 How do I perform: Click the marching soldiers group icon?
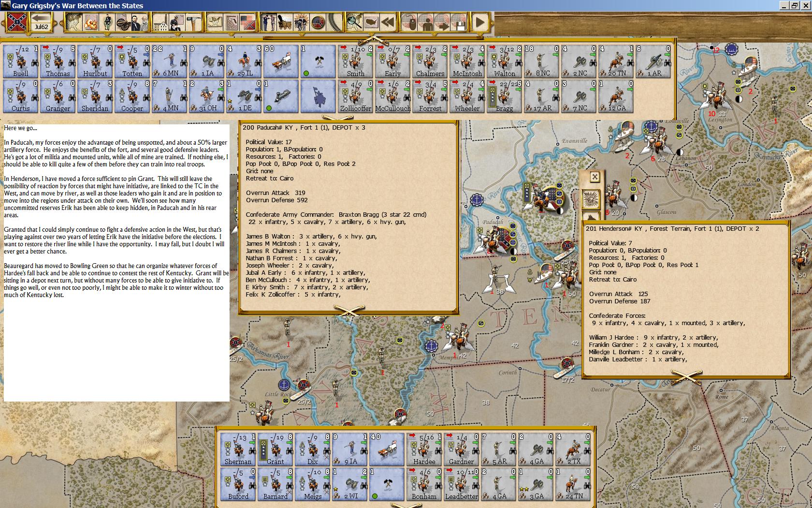(x=301, y=22)
